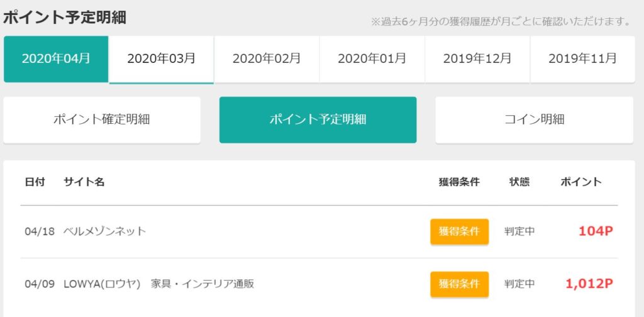Switch to コイン明細 view

click(535, 120)
